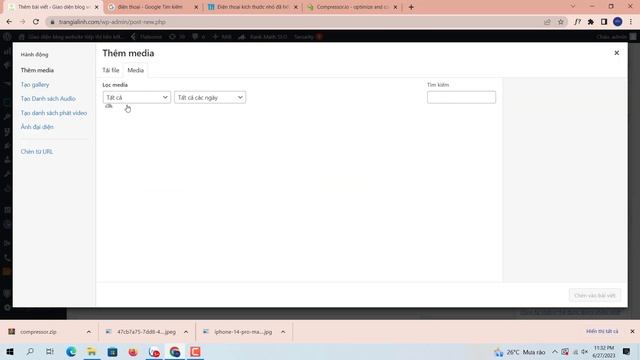Go forward in the browser
This screenshot has height=360, width=640.
22,22
